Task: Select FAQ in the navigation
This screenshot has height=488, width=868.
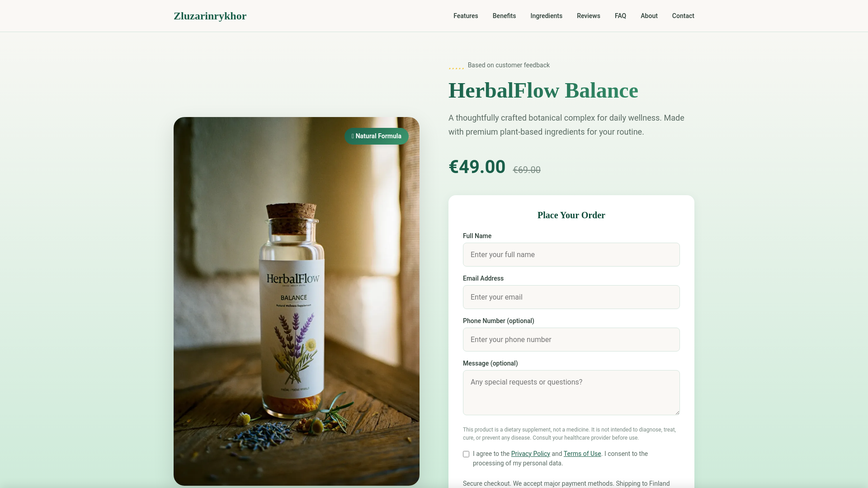Action: click(x=620, y=16)
